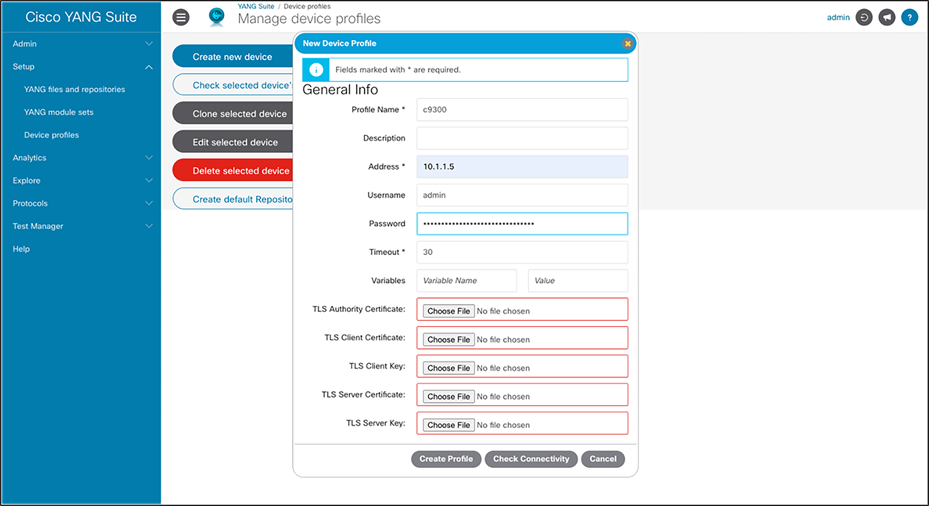
Task: Expand the Explore sidebar section
Action: [81, 181]
